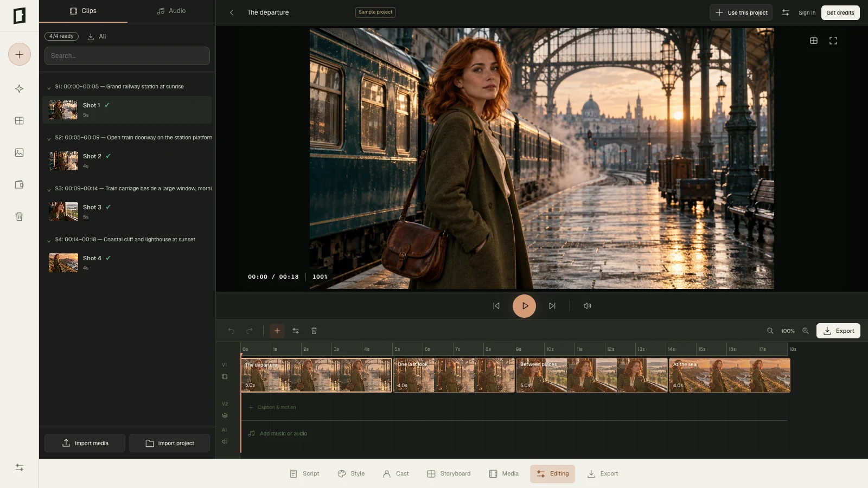Skip to the previous clip

[496, 306]
